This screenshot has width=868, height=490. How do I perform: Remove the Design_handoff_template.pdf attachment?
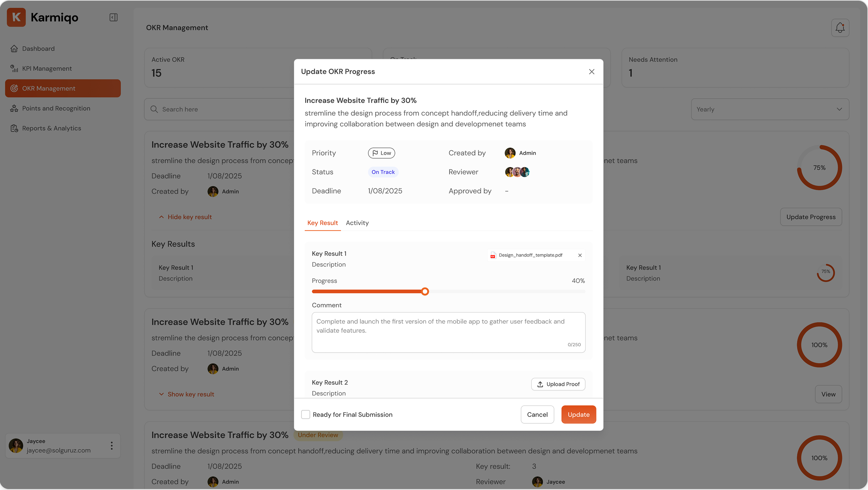pos(580,255)
